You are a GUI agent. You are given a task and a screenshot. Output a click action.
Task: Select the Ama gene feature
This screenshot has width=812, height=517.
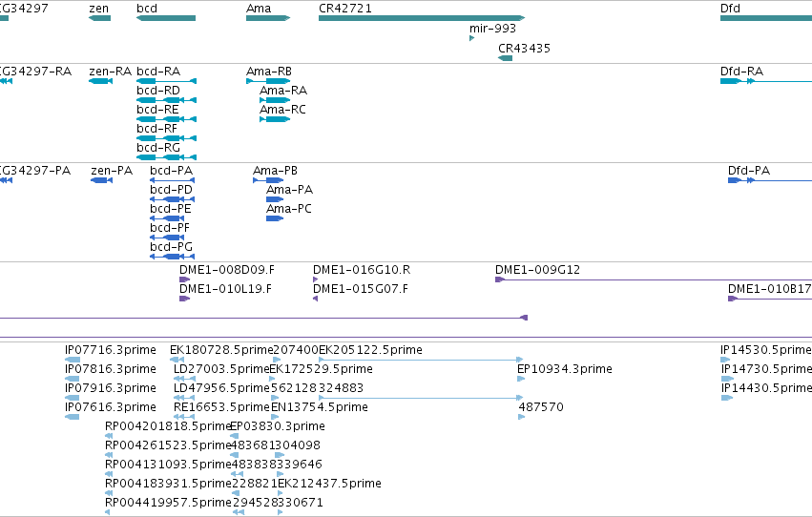268,18
